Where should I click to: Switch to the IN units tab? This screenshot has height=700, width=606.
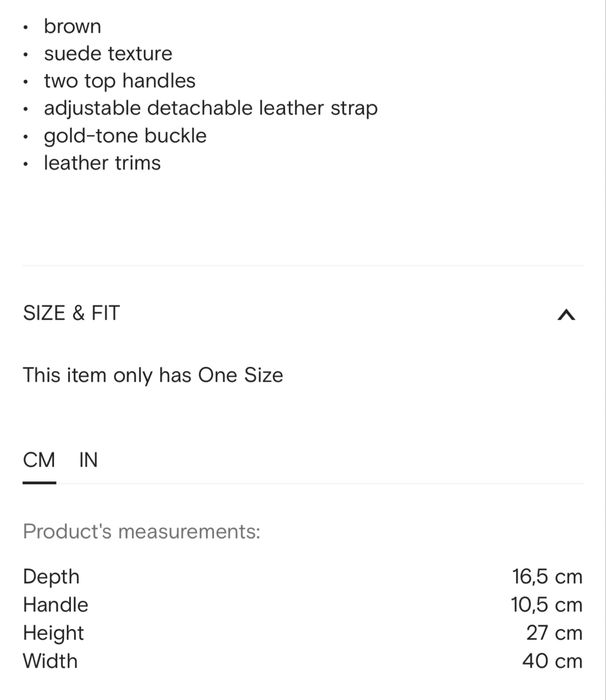[89, 460]
